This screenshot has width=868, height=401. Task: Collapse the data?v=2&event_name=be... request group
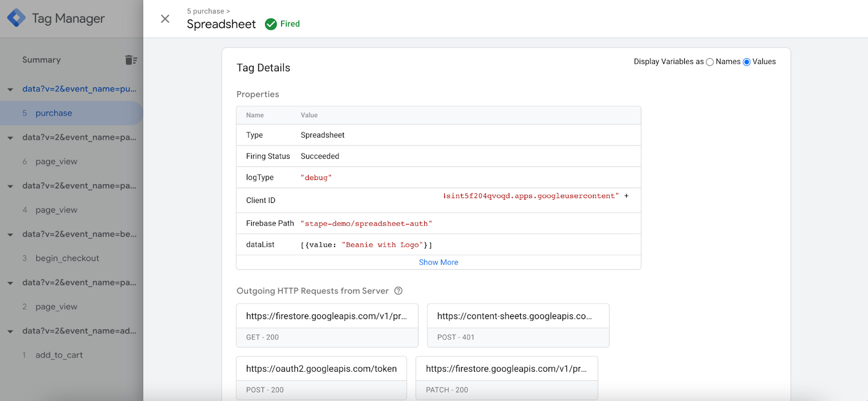[10, 235]
